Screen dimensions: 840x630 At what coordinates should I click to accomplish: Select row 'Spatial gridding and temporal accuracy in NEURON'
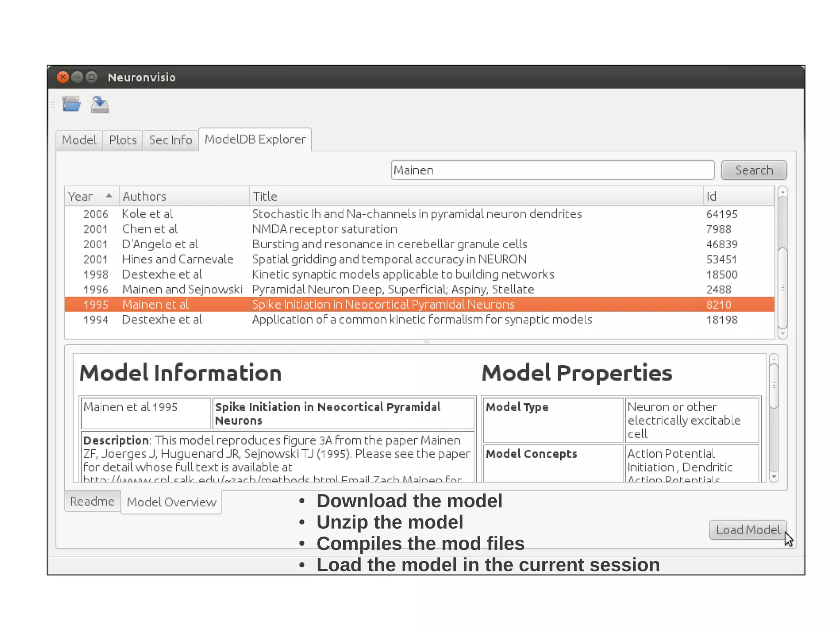(420, 259)
